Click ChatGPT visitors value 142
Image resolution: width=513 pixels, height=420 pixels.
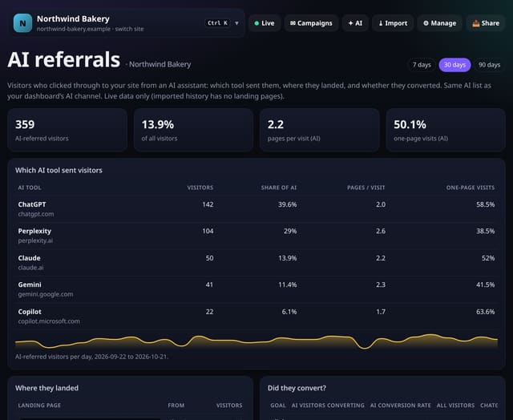coord(208,204)
